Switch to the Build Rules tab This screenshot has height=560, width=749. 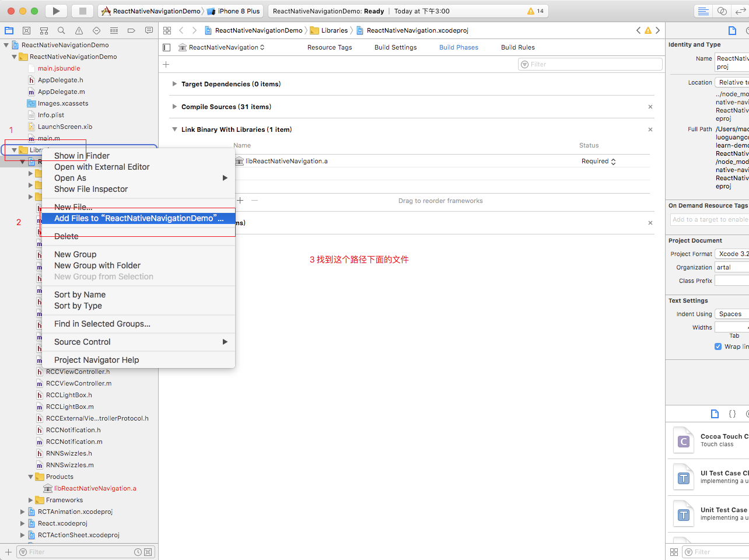coord(518,47)
